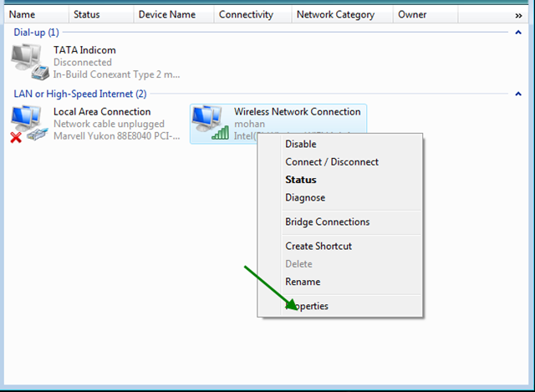Collapse the LAN or High-Speed Internet group
535x392 pixels.
click(x=518, y=94)
